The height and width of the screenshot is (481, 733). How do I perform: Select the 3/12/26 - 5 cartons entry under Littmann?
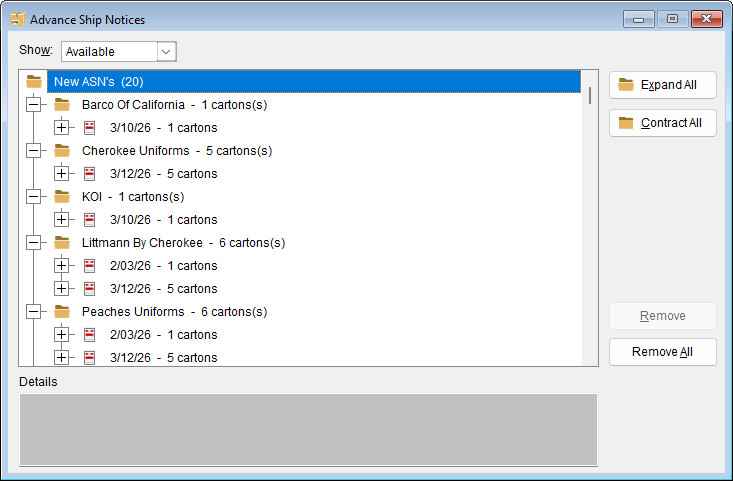pos(163,289)
